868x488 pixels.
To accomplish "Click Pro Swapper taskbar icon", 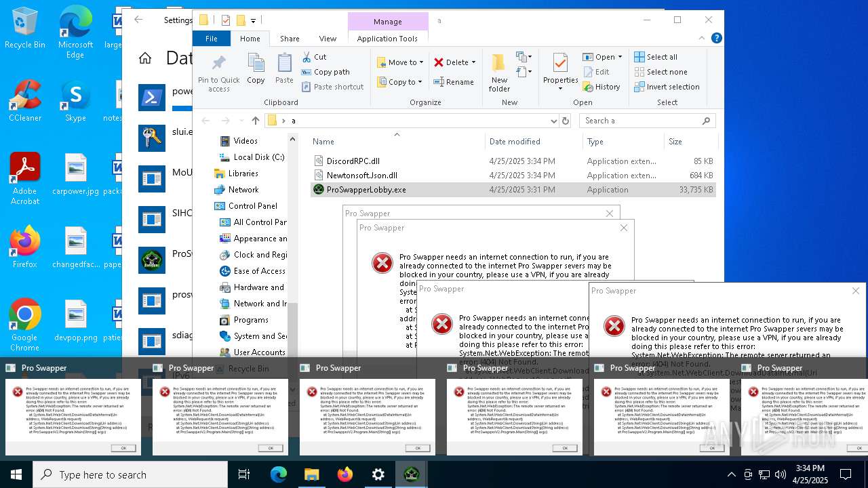I will coord(411,474).
